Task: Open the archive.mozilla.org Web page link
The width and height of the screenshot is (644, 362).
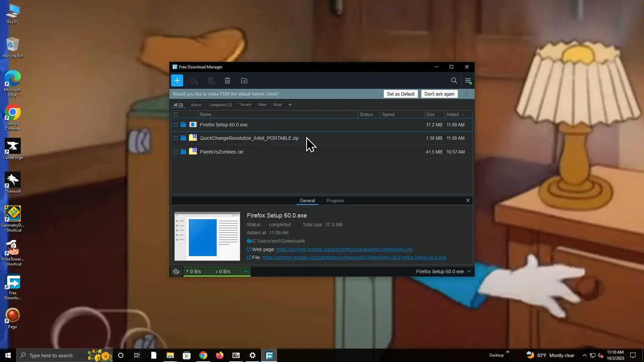Action: click(344, 249)
